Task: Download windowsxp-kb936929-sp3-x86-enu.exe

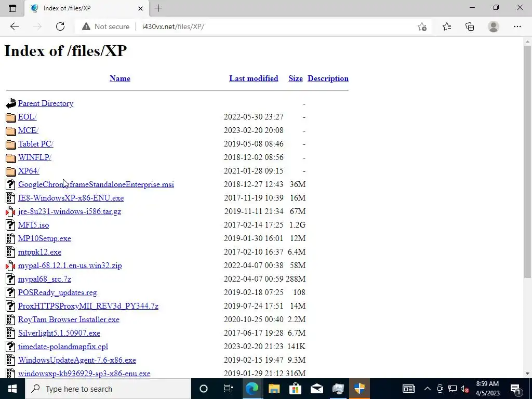Action: [84, 374]
